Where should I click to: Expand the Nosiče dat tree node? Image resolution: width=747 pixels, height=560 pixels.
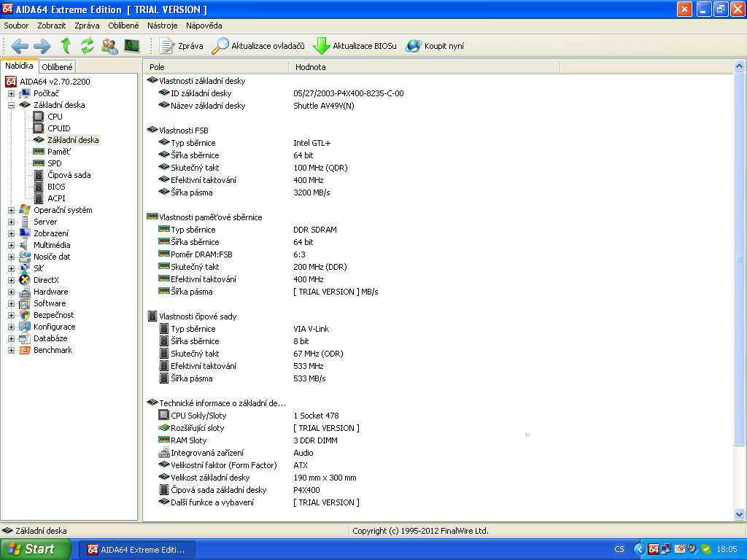pos(11,257)
